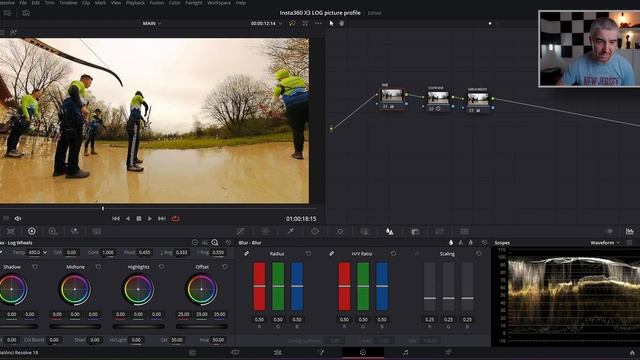
Task: Reset the Offset color wheel
Action: pos(224,267)
